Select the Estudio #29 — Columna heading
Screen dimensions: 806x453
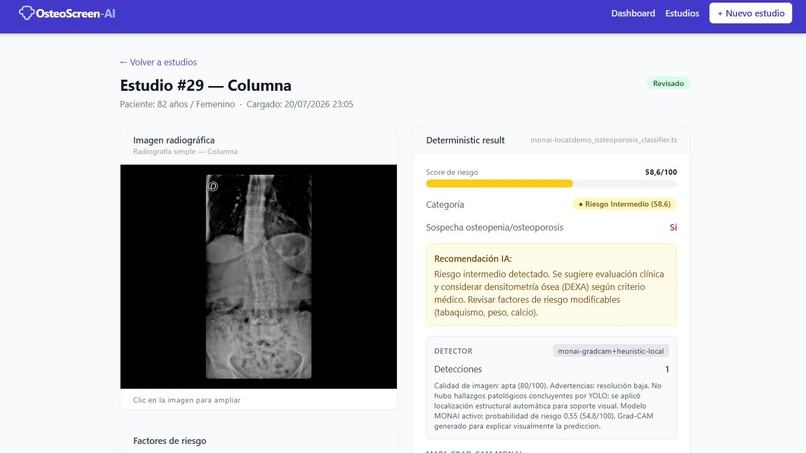point(206,85)
